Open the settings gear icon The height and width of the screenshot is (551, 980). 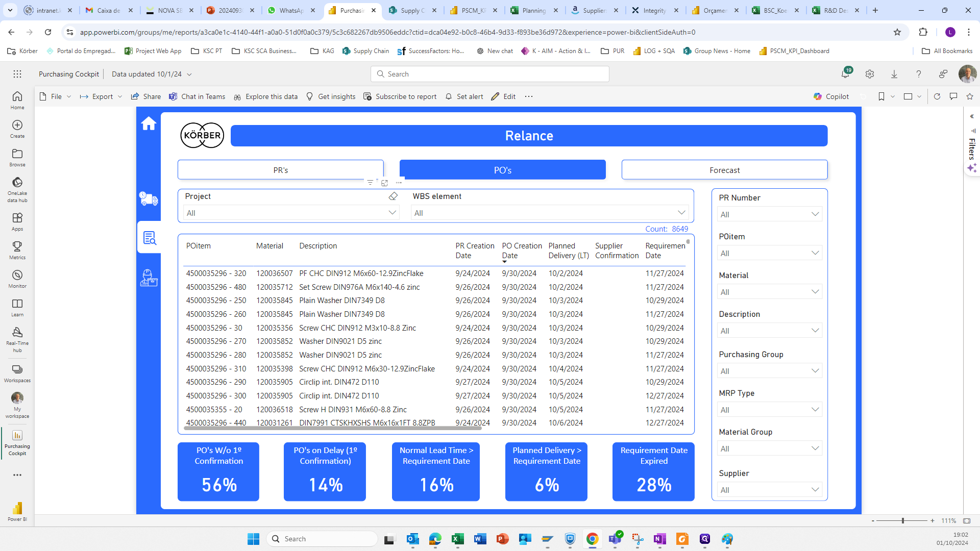click(870, 74)
